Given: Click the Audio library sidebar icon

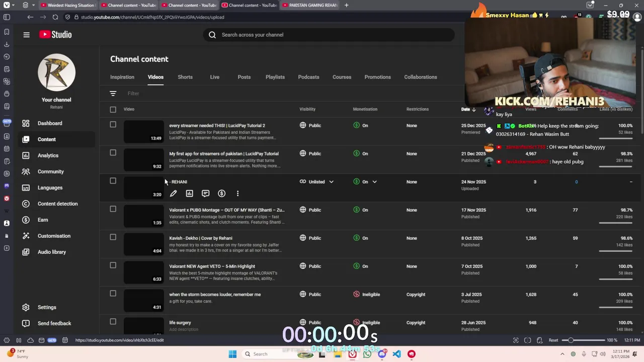Looking at the screenshot, I should [x=26, y=252].
